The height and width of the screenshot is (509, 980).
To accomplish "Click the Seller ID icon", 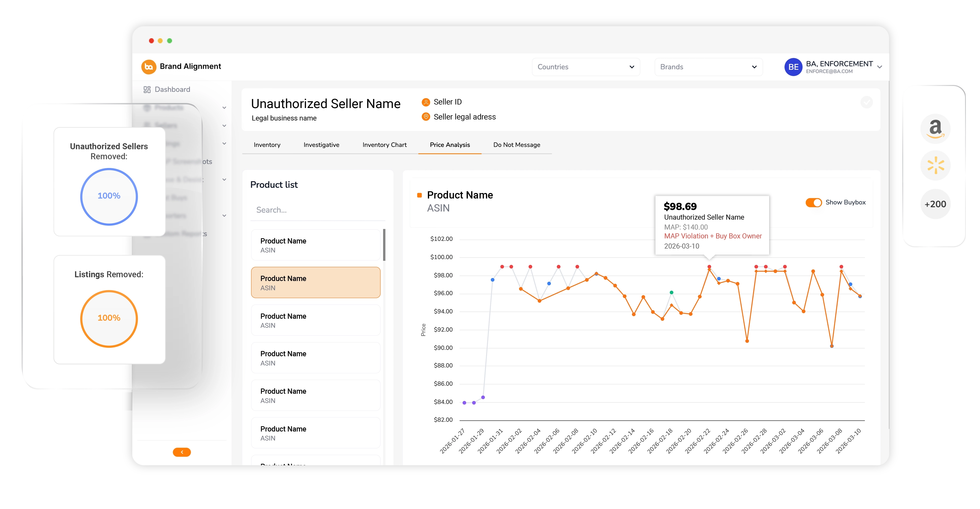I will point(425,101).
